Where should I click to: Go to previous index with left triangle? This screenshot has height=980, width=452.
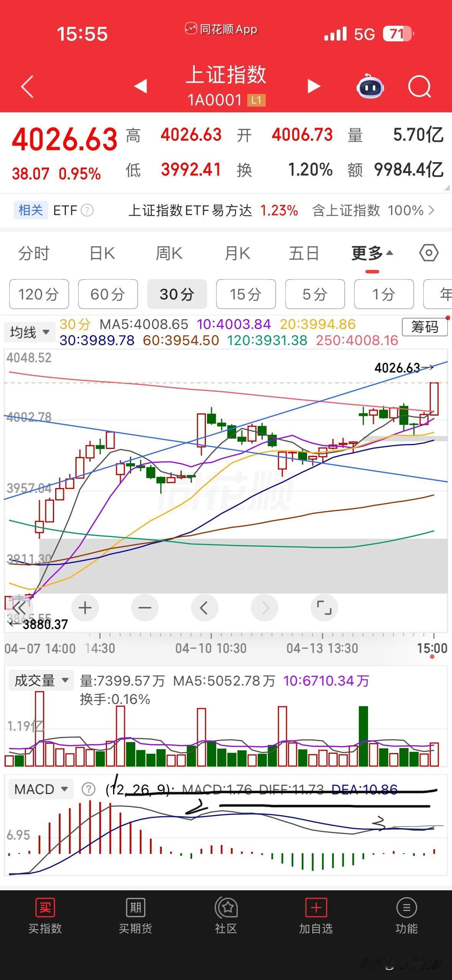[x=140, y=86]
